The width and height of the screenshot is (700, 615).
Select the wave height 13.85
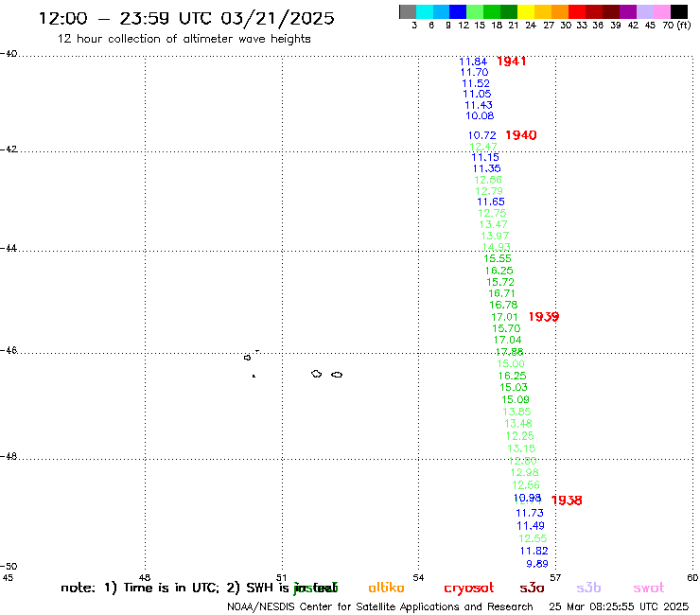pyautogui.click(x=516, y=412)
